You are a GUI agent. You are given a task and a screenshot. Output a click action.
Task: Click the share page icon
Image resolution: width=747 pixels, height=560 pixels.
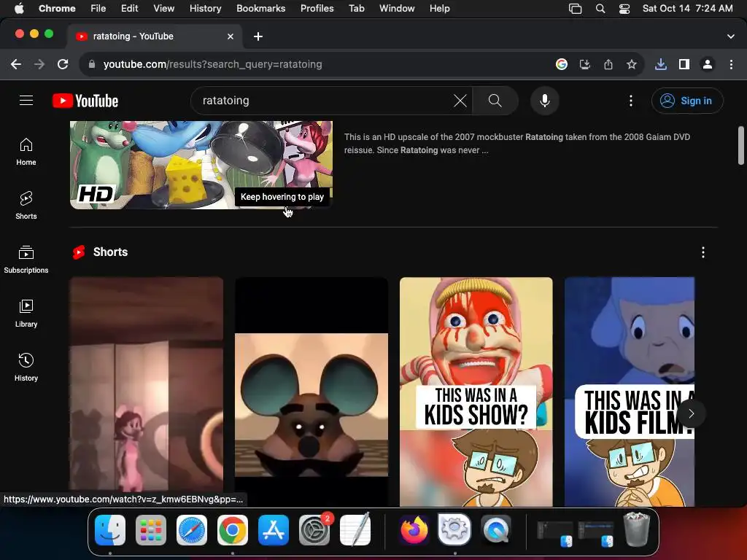pyautogui.click(x=608, y=64)
